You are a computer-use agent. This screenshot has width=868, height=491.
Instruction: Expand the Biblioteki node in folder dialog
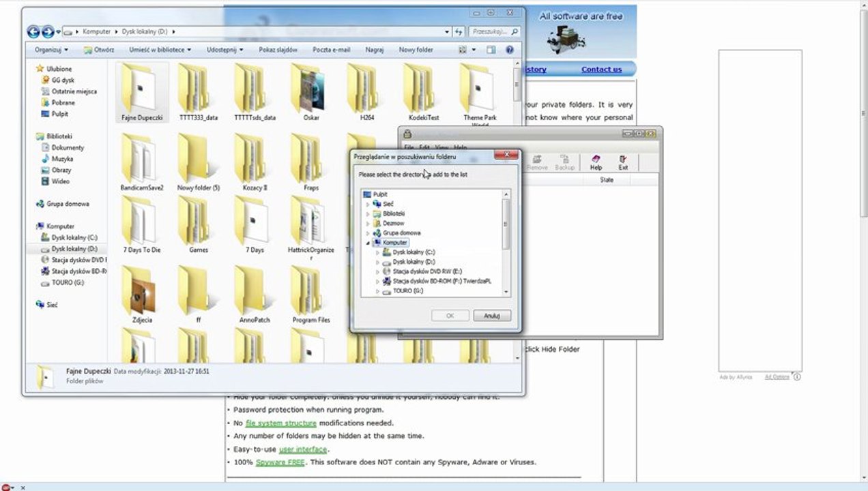pyautogui.click(x=368, y=213)
